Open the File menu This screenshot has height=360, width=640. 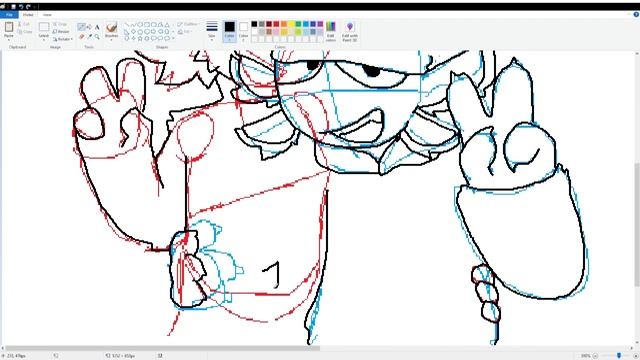pyautogui.click(x=9, y=15)
